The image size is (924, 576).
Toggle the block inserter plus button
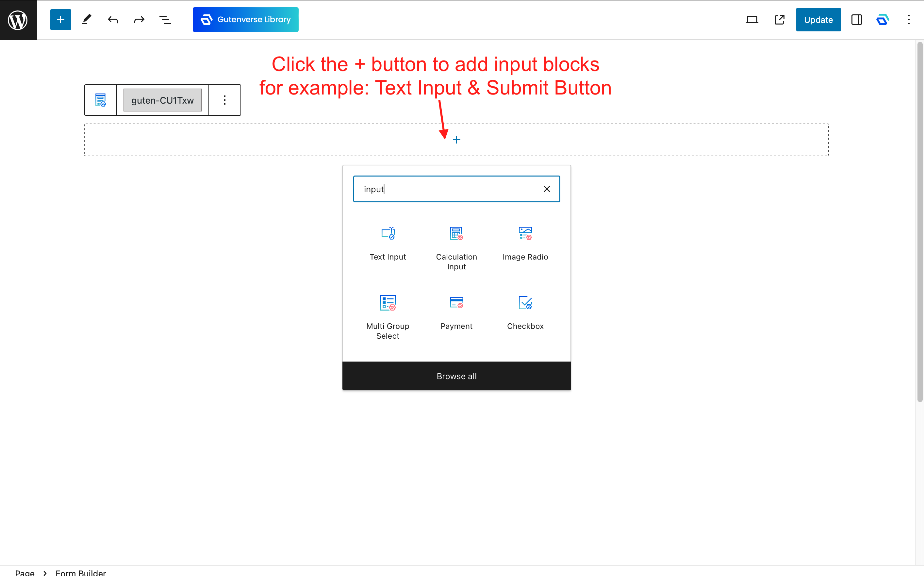pyautogui.click(x=60, y=19)
